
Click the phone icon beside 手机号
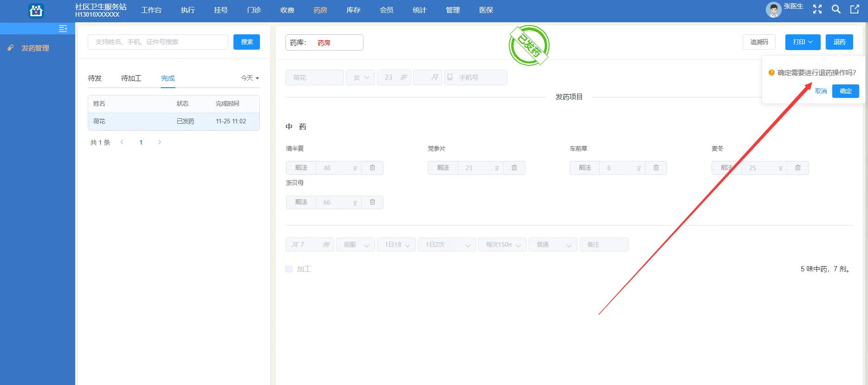(x=450, y=77)
